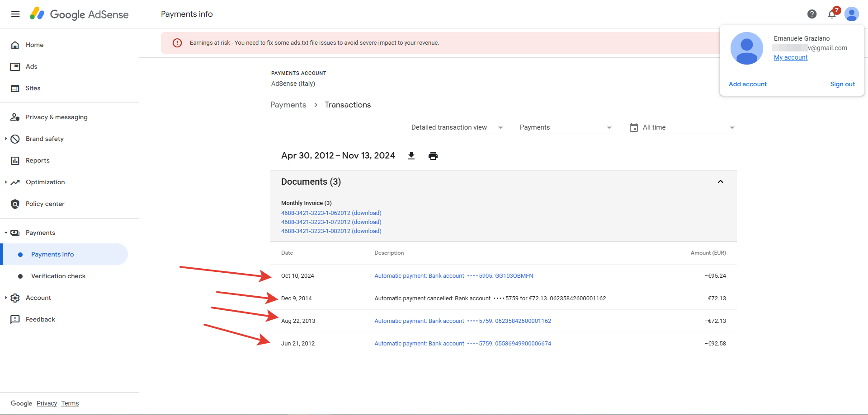Image resolution: width=868 pixels, height=415 pixels.
Task: Select Payments info in the sidebar
Action: [x=64, y=254]
